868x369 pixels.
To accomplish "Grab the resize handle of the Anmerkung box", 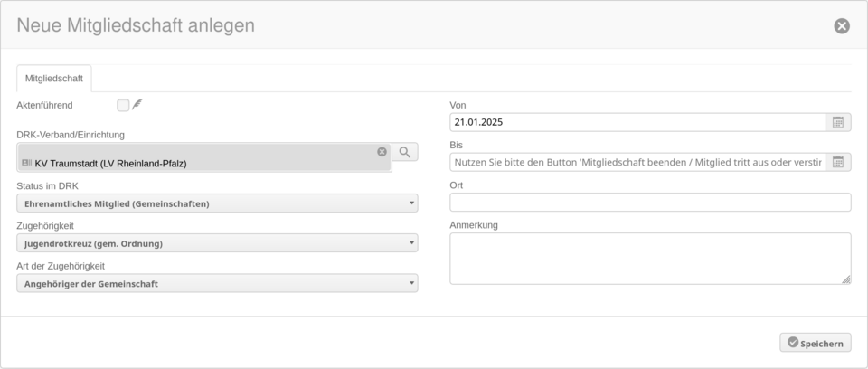I will (x=846, y=279).
